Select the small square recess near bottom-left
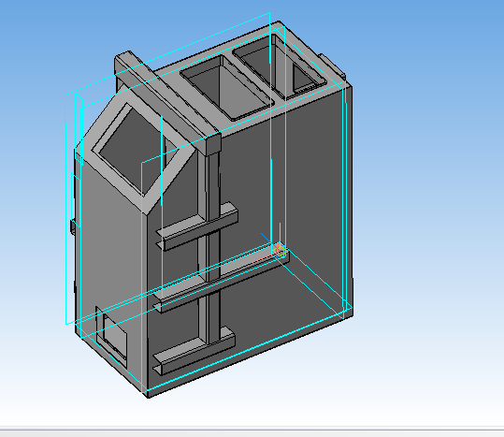This screenshot has width=504, height=437. tap(111, 336)
